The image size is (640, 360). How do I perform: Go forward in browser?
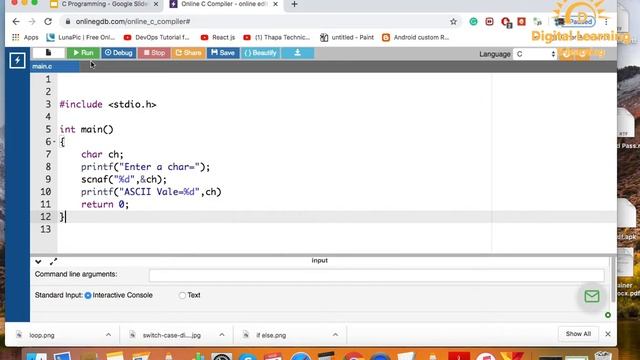click(x=32, y=22)
